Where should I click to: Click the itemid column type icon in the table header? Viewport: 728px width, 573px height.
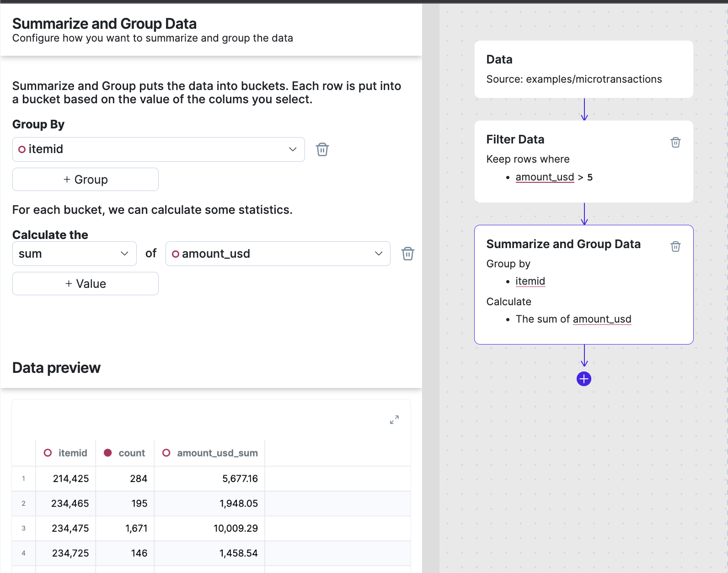(48, 453)
